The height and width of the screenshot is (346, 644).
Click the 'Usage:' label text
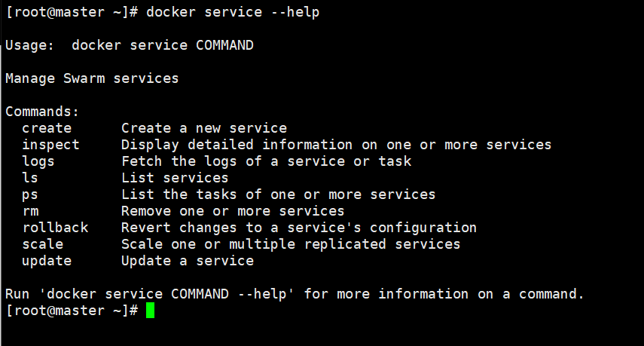click(30, 45)
